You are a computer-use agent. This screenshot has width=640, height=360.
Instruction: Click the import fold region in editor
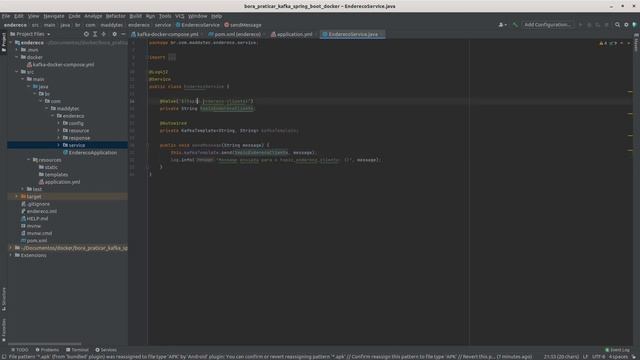(x=172, y=58)
